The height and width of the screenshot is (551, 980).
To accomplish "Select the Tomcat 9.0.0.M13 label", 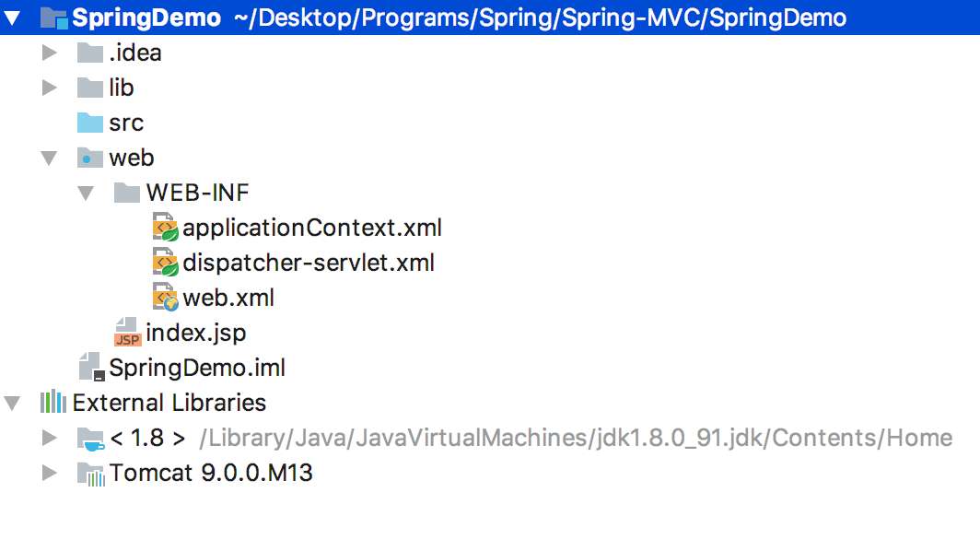I will (211, 473).
